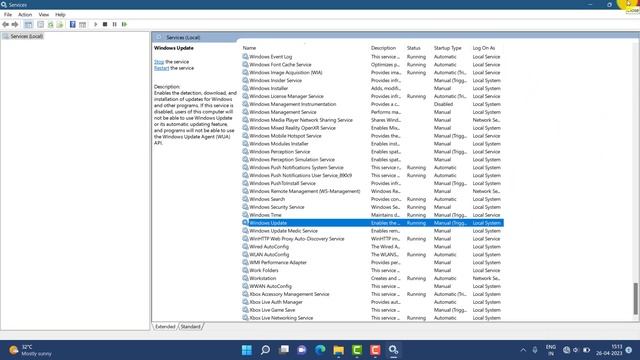The height and width of the screenshot is (360, 640).
Task: Click the ENG IN language indicator
Action: pyautogui.click(x=551, y=350)
